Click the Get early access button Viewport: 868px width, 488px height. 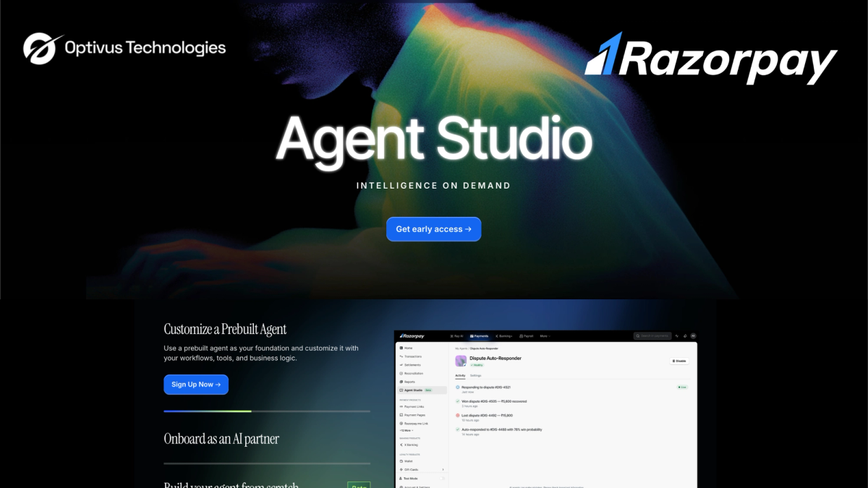pos(433,229)
